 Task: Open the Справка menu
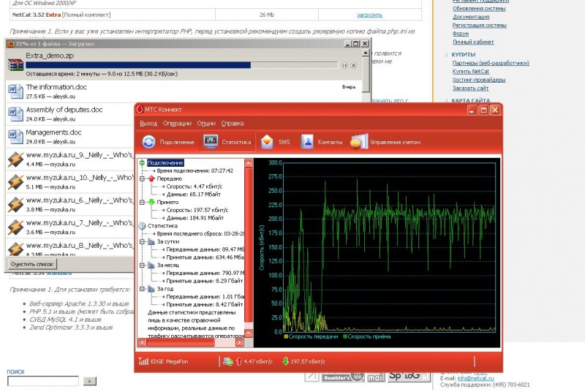point(233,124)
